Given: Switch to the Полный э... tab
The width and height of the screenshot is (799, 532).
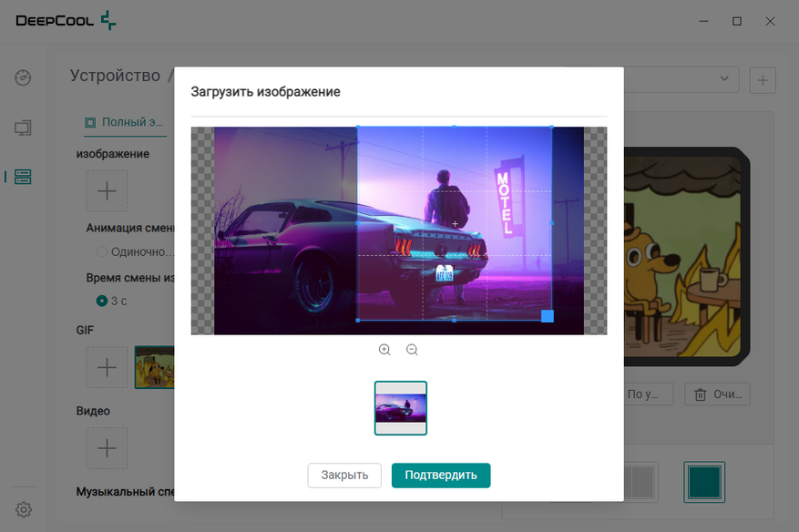Looking at the screenshot, I should point(125,122).
